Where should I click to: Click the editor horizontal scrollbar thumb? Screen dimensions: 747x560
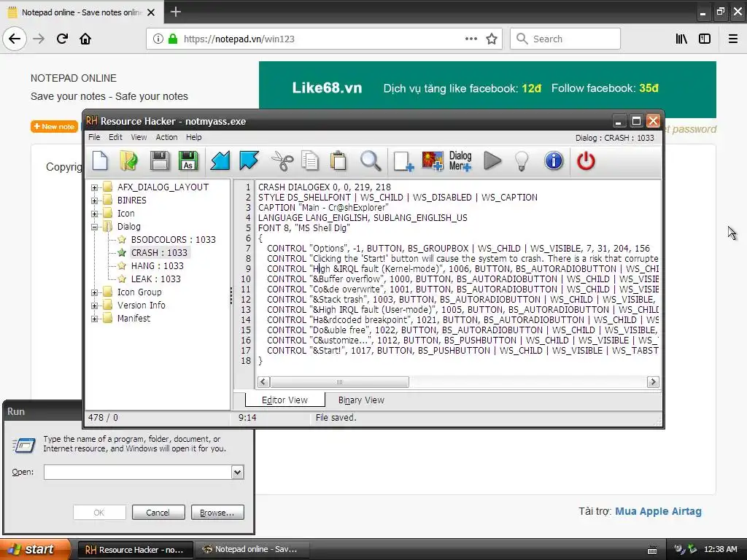click(340, 382)
